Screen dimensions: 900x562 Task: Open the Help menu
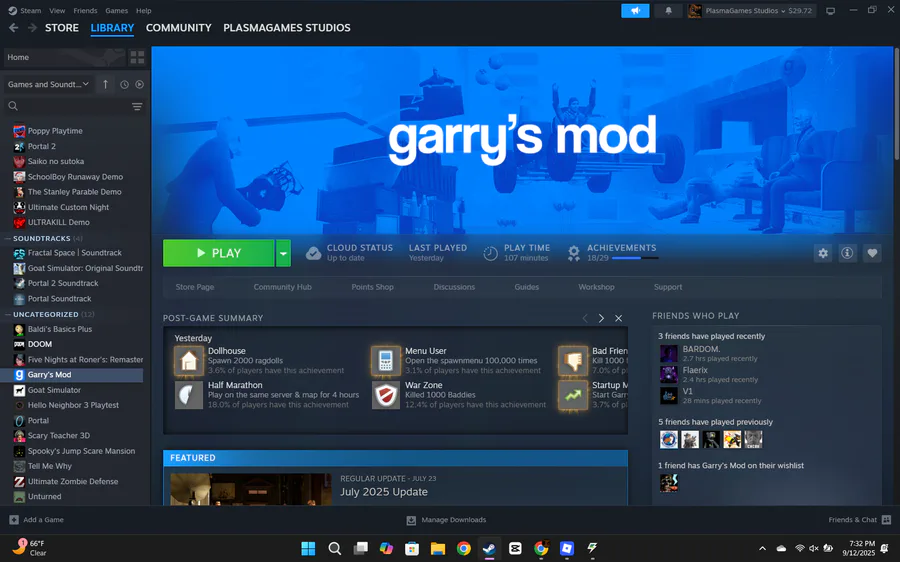point(143,11)
